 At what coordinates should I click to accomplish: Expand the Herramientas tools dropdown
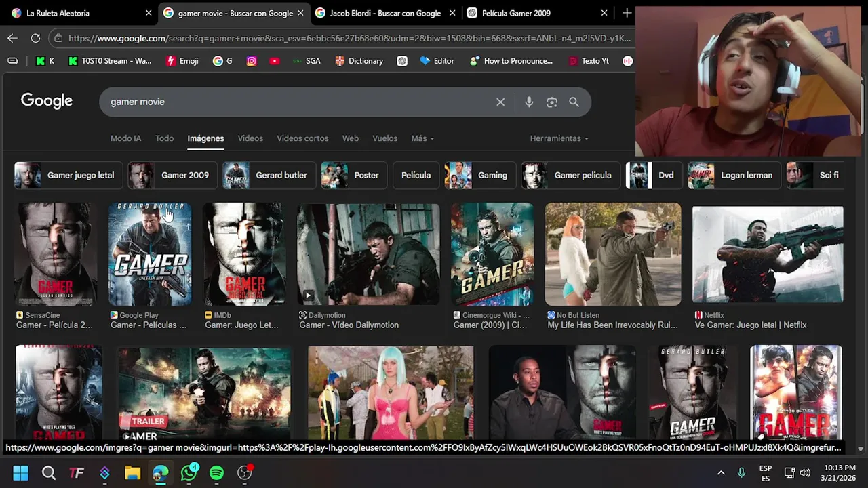point(559,138)
